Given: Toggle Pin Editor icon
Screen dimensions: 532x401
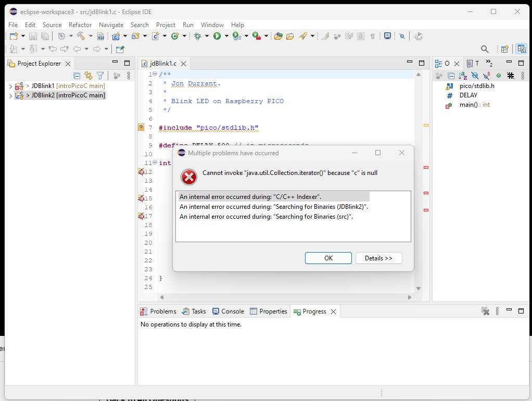Looking at the screenshot, I should (120, 49).
